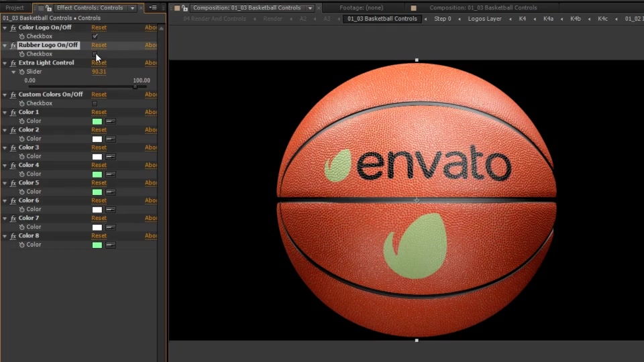Image resolution: width=644 pixels, height=362 pixels.
Task: Click the stopwatch next to Rubber Logo Checkbox
Action: [x=21, y=54]
